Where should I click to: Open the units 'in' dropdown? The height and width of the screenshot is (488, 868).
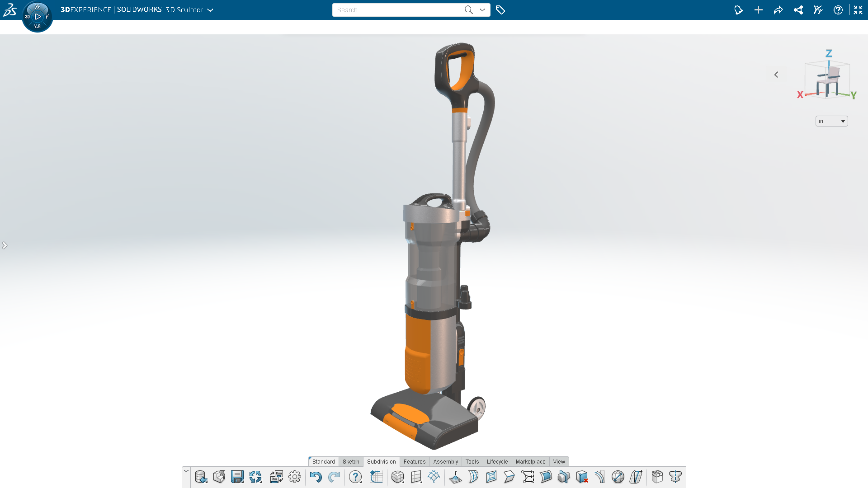831,121
